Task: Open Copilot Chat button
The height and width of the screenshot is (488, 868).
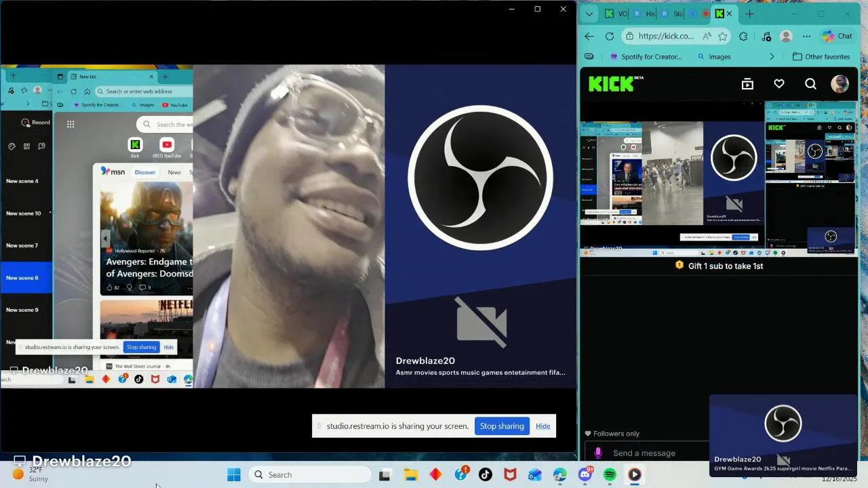Action: (x=837, y=37)
